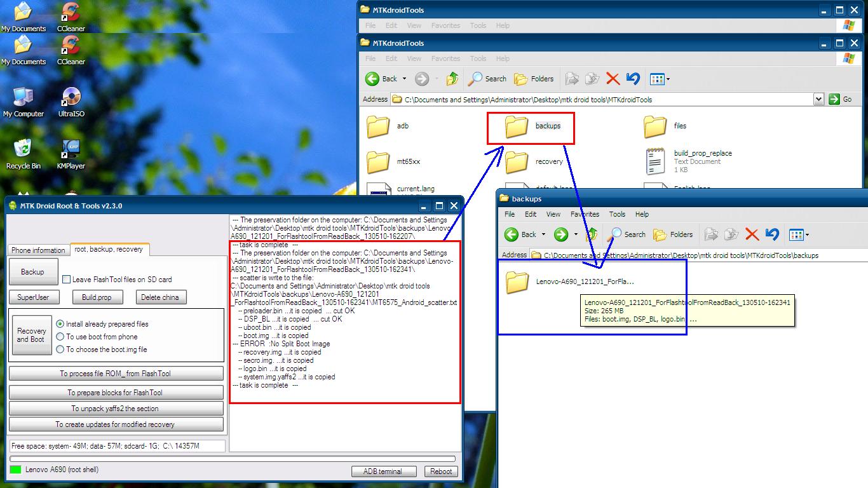Click Go button beside address bar

[x=841, y=99]
